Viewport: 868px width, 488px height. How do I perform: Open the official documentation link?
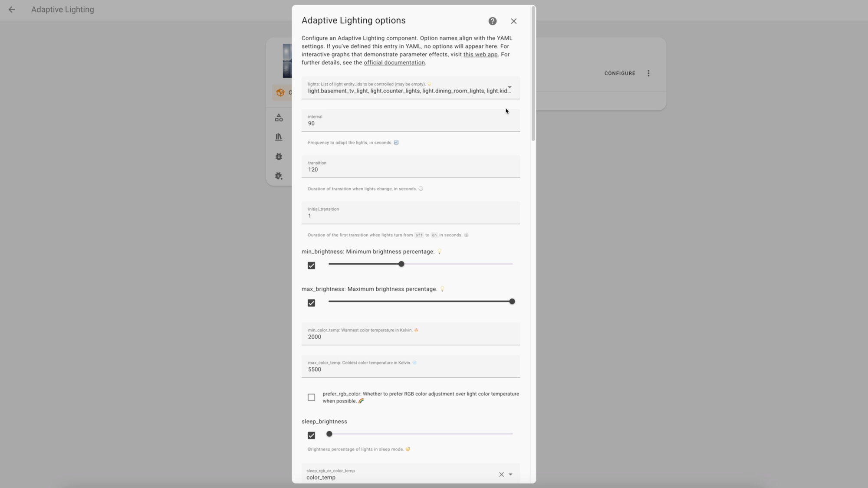pos(394,62)
